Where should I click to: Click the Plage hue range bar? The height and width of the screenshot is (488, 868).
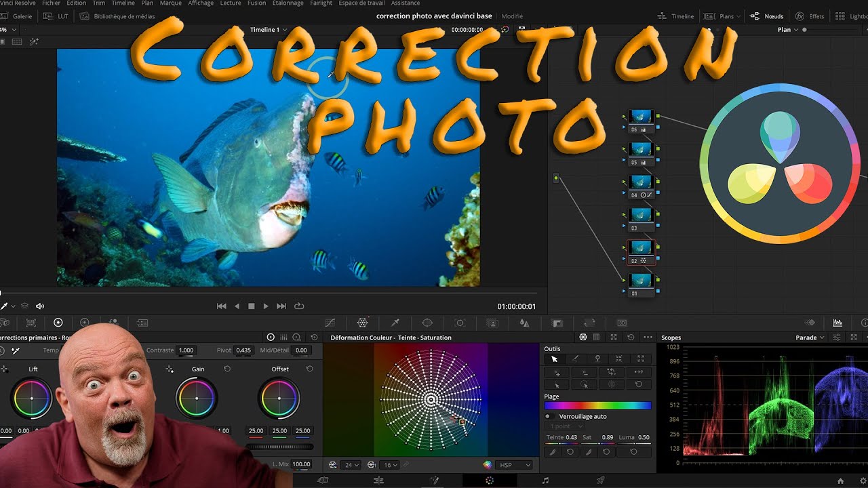click(597, 405)
